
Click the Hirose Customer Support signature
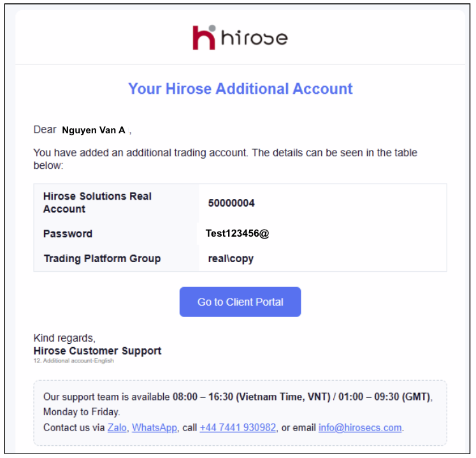tap(97, 351)
